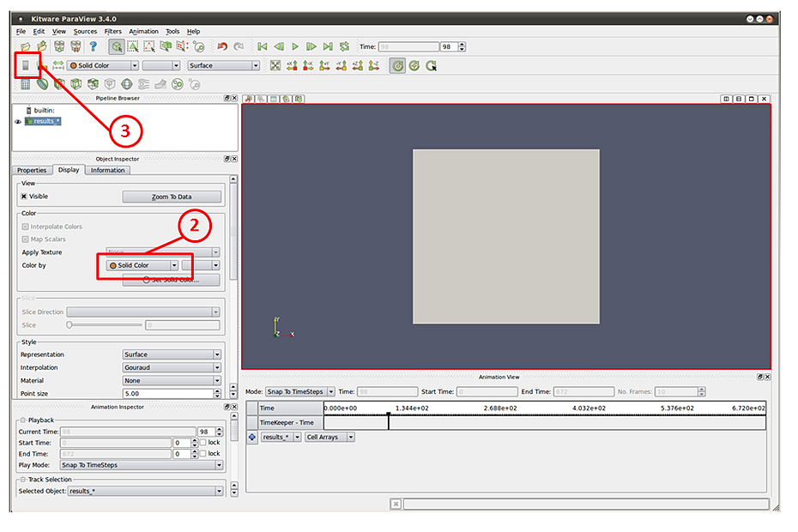Viewport: 798px width, 532px height.
Task: Toggle lock checkbox for Start Time
Action: pos(203,443)
